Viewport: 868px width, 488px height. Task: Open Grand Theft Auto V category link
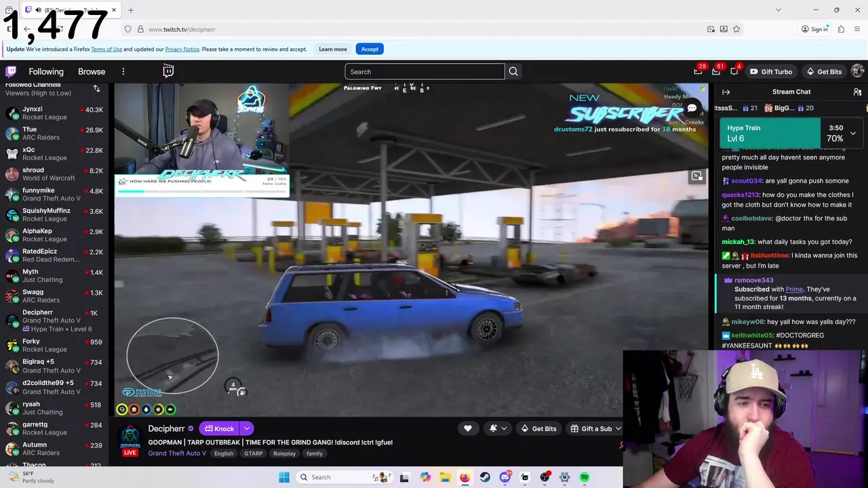(177, 453)
